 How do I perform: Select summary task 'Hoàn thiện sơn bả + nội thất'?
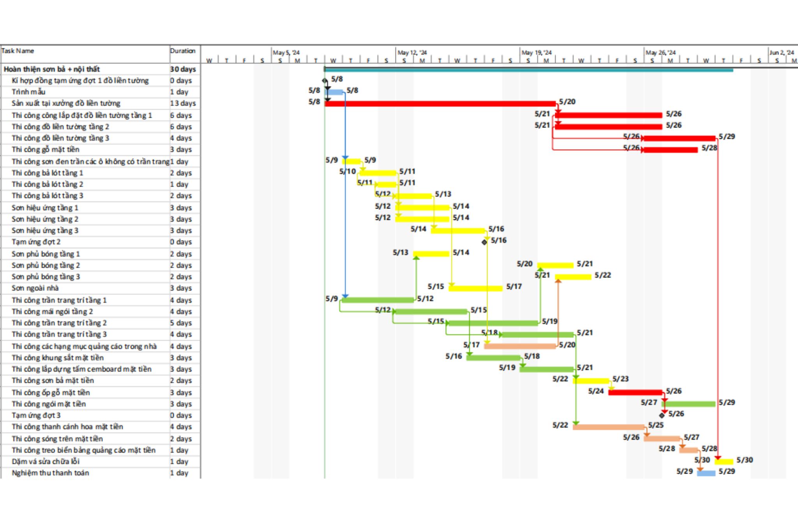pos(52,69)
